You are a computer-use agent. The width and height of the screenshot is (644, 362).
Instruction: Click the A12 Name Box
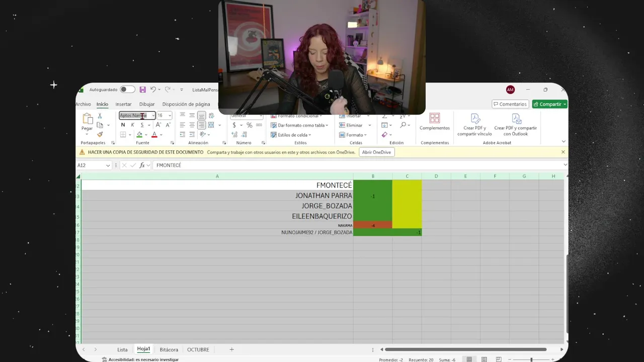click(x=94, y=165)
